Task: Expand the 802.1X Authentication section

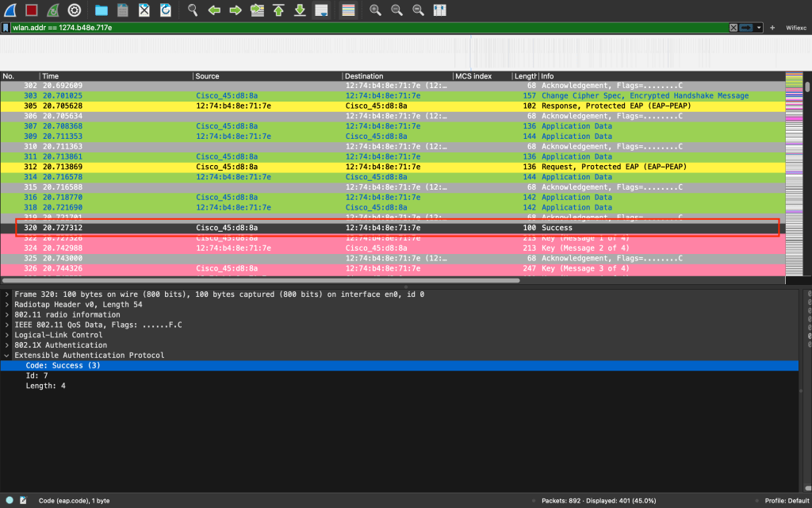Action: [8, 345]
